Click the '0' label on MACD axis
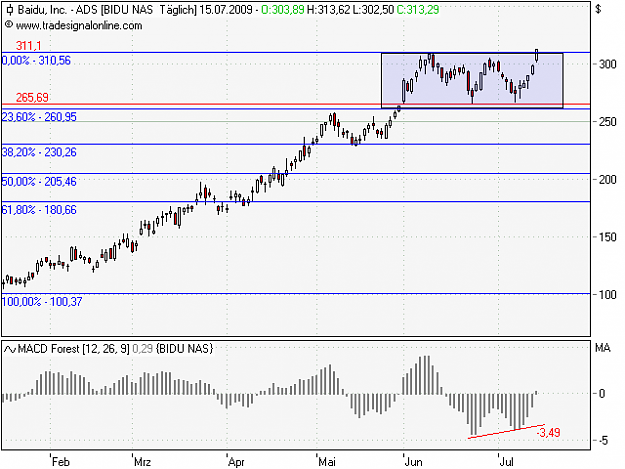Image resolution: width=625 pixels, height=469 pixels. [602, 394]
